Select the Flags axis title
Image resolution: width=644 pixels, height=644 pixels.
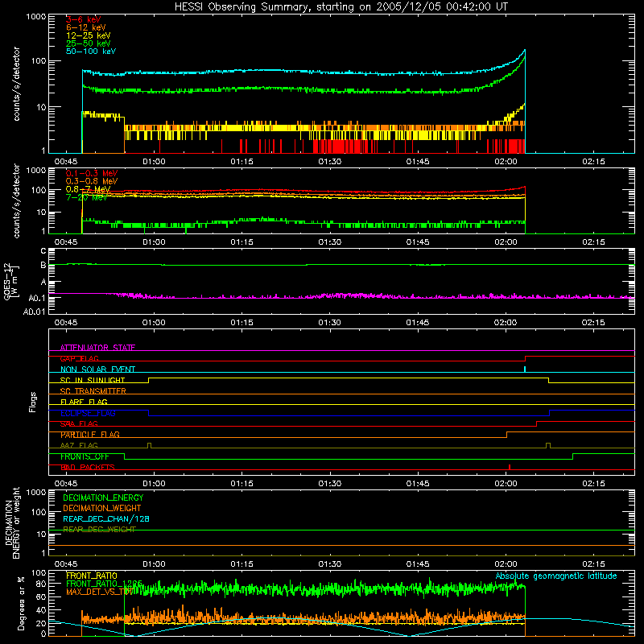point(32,402)
